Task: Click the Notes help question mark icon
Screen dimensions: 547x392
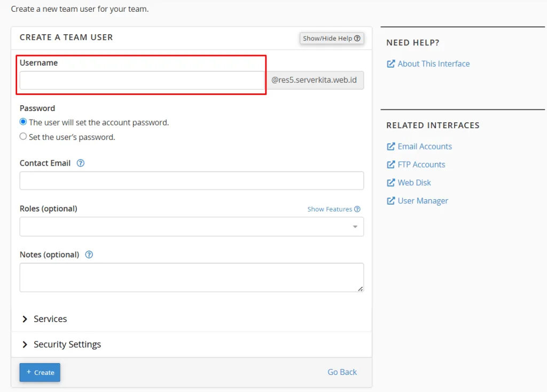Action: 89,255
